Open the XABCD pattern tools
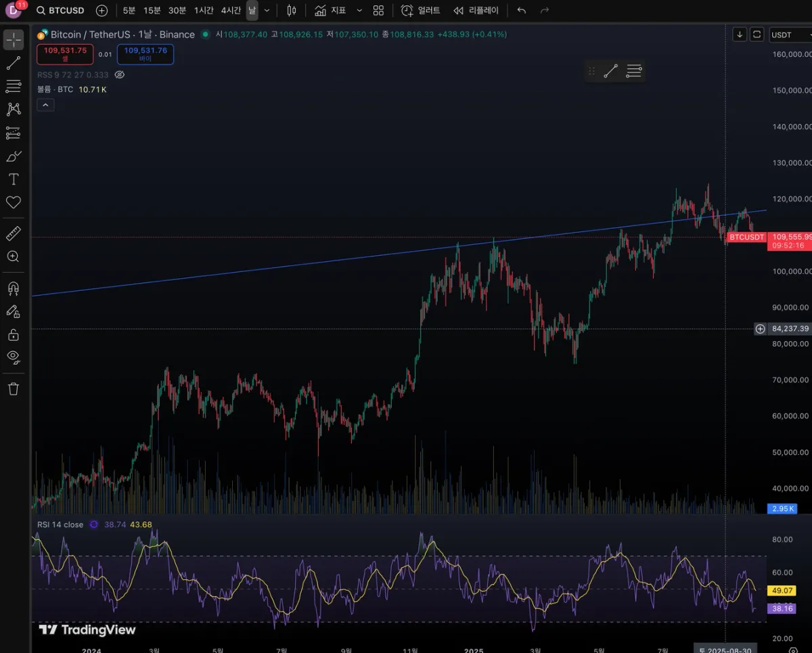 click(13, 109)
